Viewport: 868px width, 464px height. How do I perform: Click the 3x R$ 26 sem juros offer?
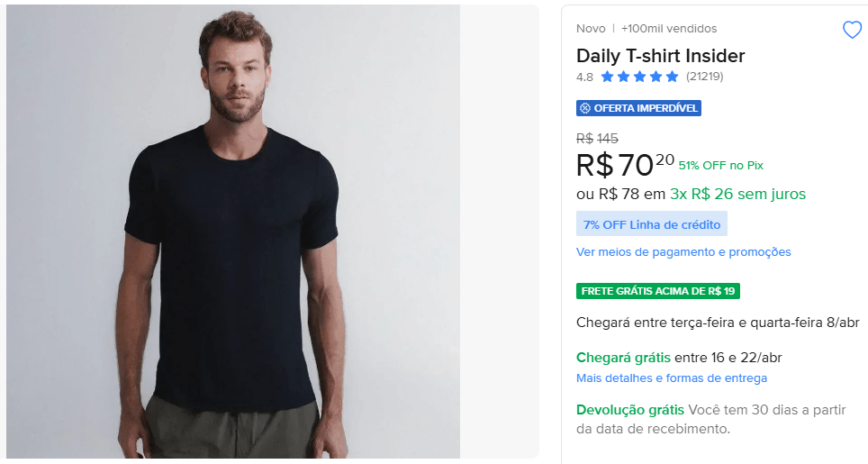(737, 194)
